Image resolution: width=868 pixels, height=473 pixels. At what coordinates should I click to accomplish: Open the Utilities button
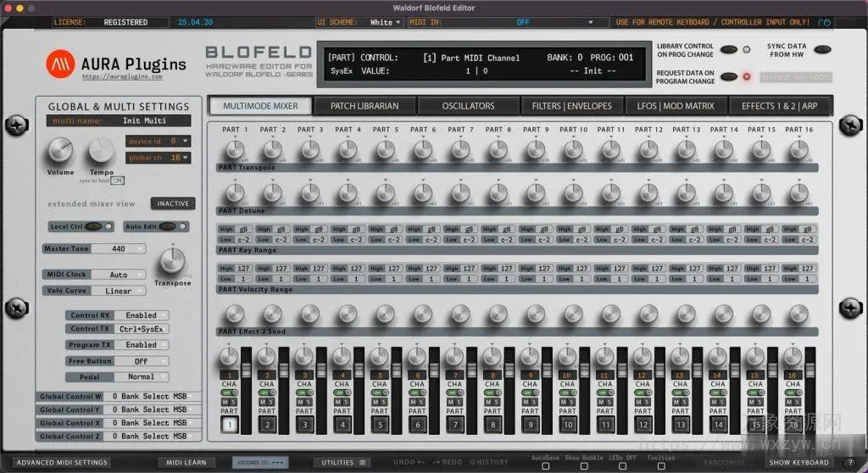343,463
